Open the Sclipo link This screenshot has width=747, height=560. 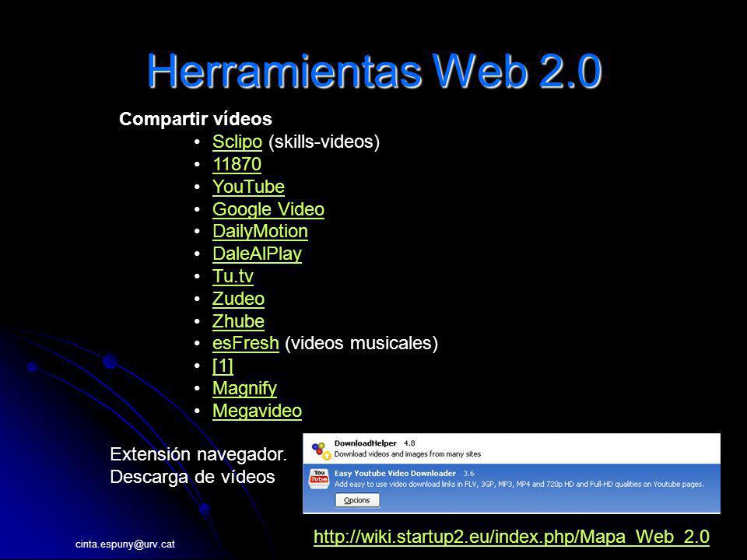(237, 142)
